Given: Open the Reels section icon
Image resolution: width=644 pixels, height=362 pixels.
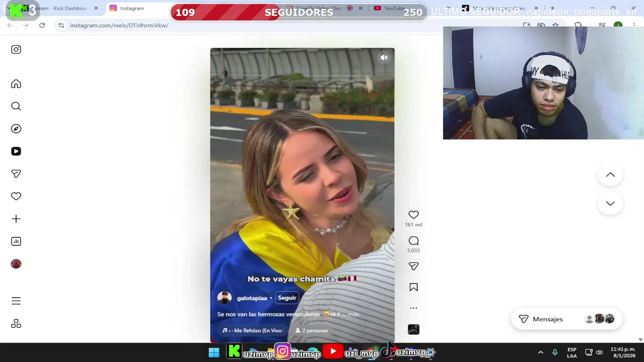Looking at the screenshot, I should coord(16,151).
